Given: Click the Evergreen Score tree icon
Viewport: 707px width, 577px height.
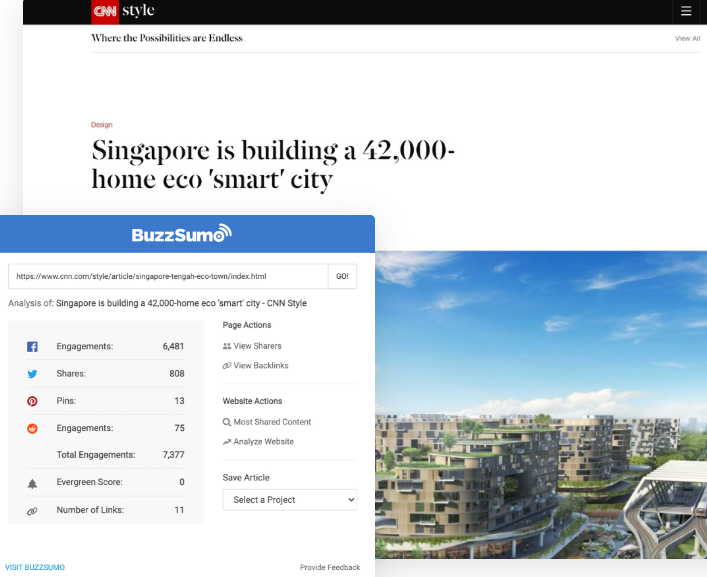Looking at the screenshot, I should [32, 484].
